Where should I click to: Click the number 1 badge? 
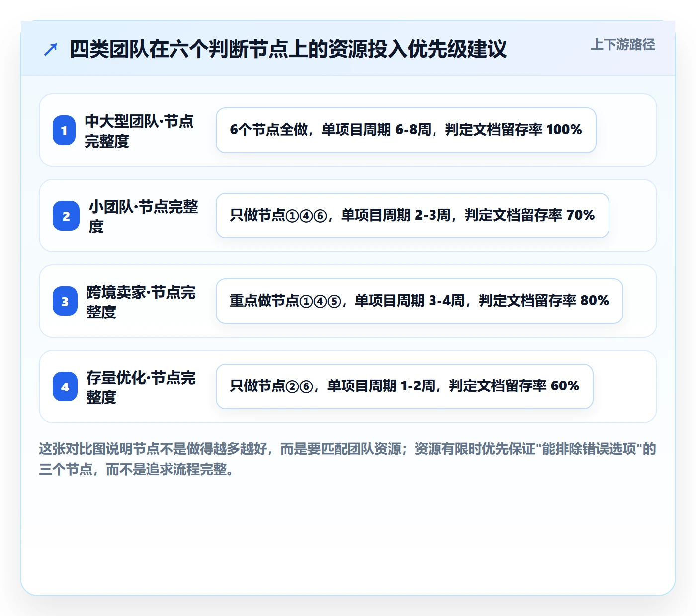(x=64, y=130)
